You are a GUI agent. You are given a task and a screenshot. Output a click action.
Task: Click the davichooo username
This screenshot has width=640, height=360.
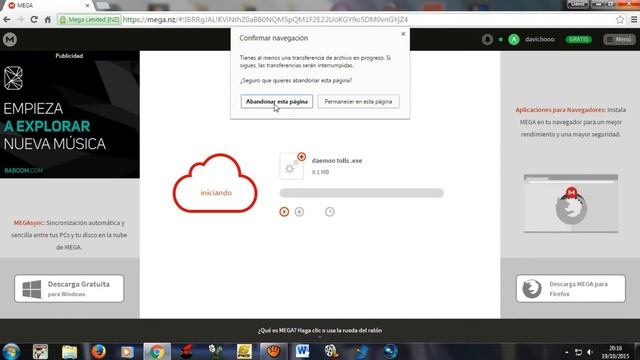click(540, 40)
